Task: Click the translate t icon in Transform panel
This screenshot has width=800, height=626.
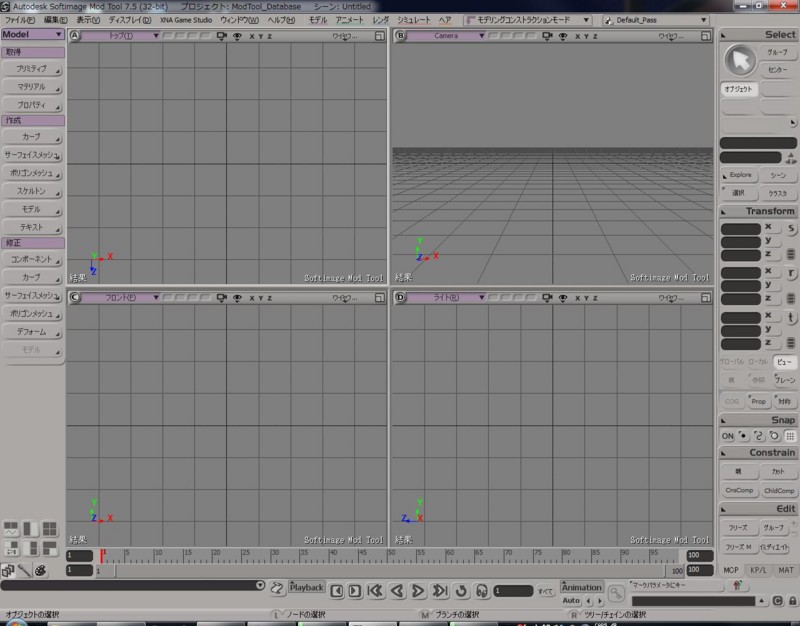Action: 791,317
